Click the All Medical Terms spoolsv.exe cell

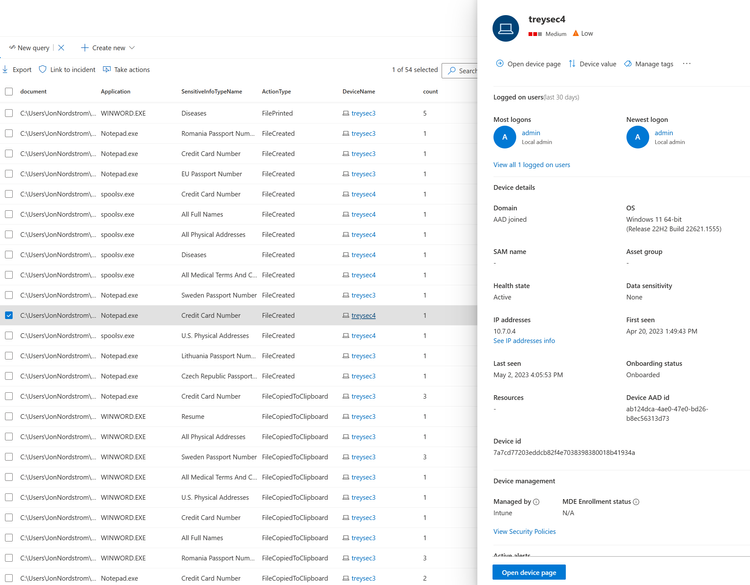click(x=219, y=275)
